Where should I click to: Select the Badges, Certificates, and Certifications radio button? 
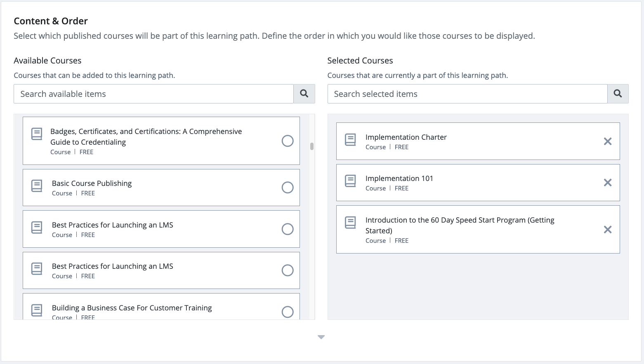[288, 141]
